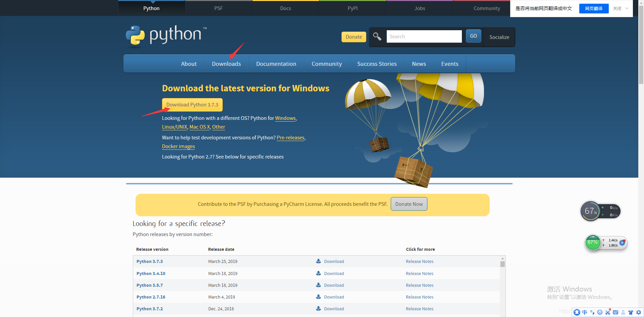
Task: Click Download Python 3.7.3 button
Action: [192, 105]
